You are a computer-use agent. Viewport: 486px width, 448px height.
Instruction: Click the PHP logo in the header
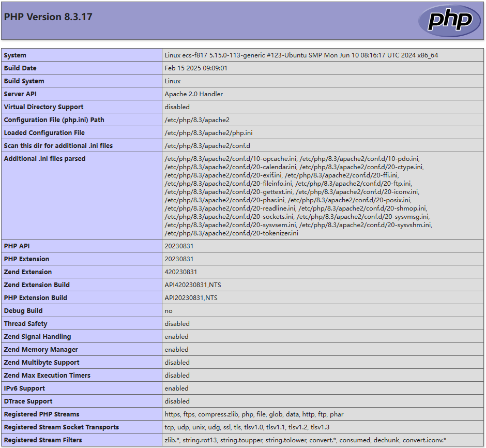449,21
